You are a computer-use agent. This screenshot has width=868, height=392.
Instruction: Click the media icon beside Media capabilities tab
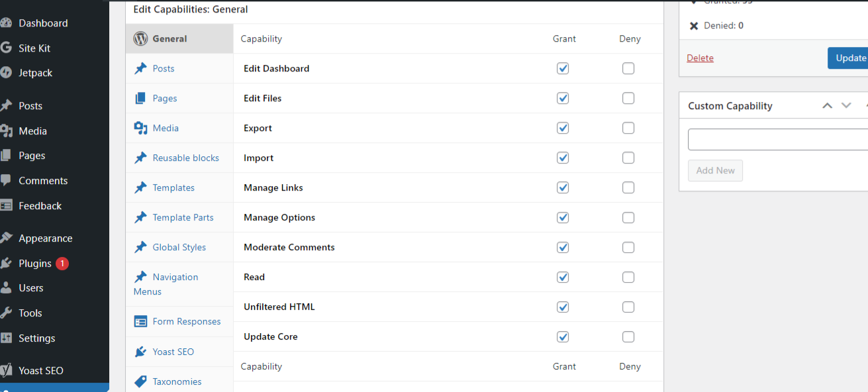140,128
